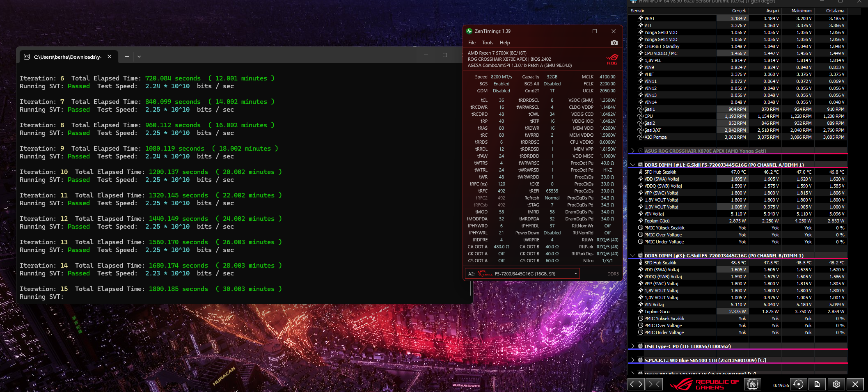Open HWiNFO sensor settings gear
The height and width of the screenshot is (392, 868).
coord(836,384)
